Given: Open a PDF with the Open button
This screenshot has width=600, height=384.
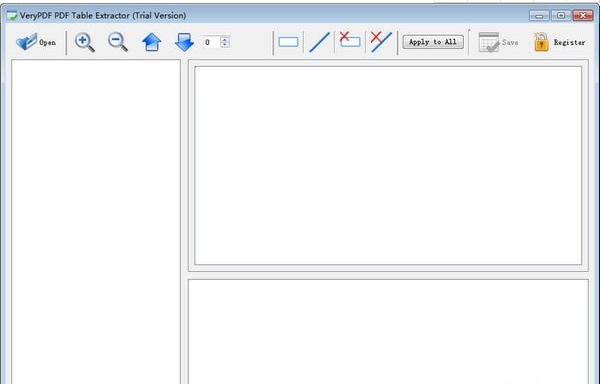Looking at the screenshot, I should 36,42.
